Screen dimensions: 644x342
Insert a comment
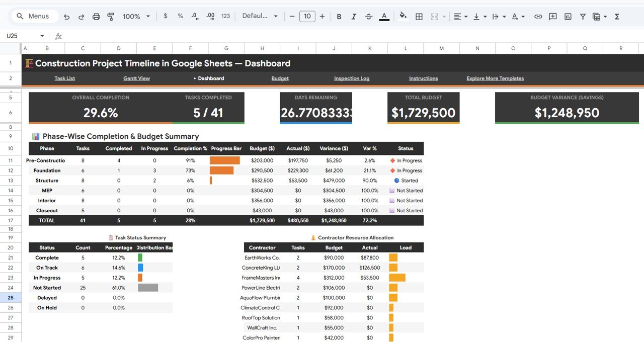click(x=553, y=16)
